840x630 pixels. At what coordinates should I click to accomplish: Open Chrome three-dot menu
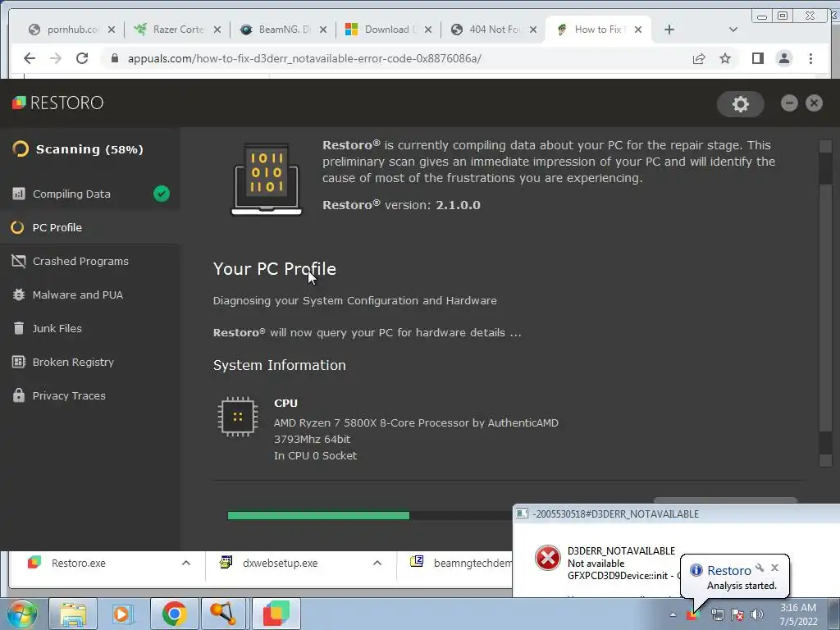810,58
